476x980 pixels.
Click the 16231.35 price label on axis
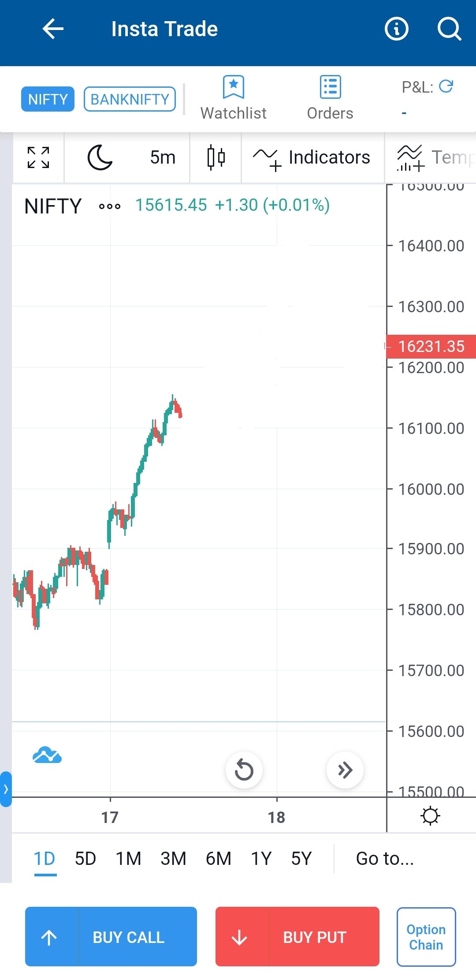click(431, 347)
